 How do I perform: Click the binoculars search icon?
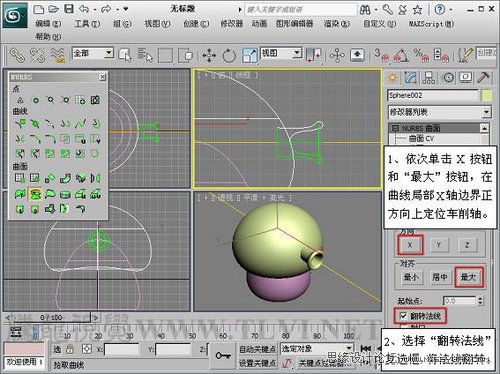(x=365, y=10)
